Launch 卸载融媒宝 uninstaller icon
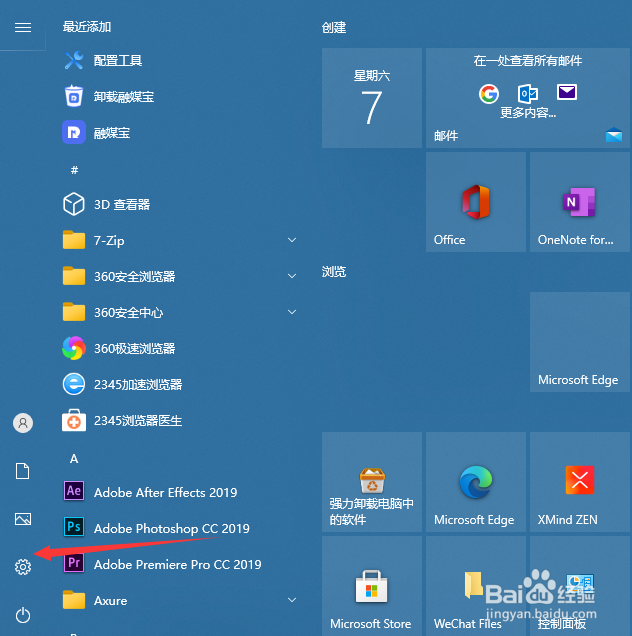 tap(74, 96)
